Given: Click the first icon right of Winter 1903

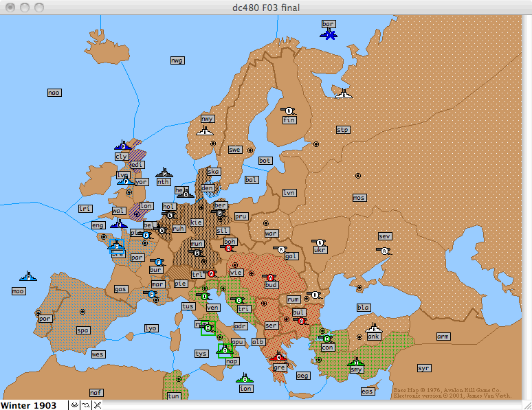Looking at the screenshot, I should [x=74, y=405].
